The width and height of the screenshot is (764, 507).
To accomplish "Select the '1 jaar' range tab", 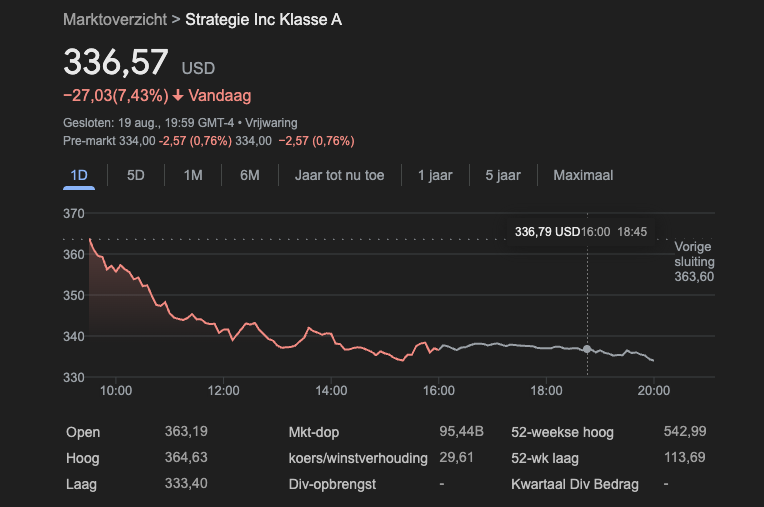I will (435, 175).
